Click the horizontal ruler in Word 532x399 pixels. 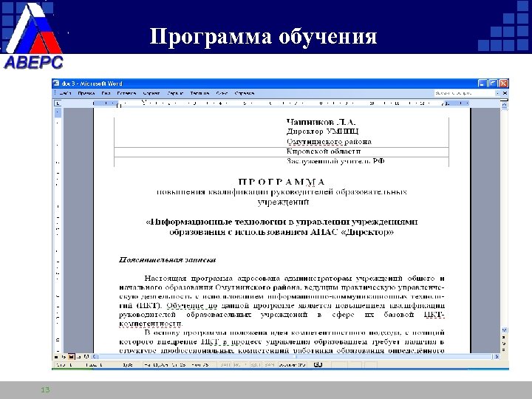point(282,103)
